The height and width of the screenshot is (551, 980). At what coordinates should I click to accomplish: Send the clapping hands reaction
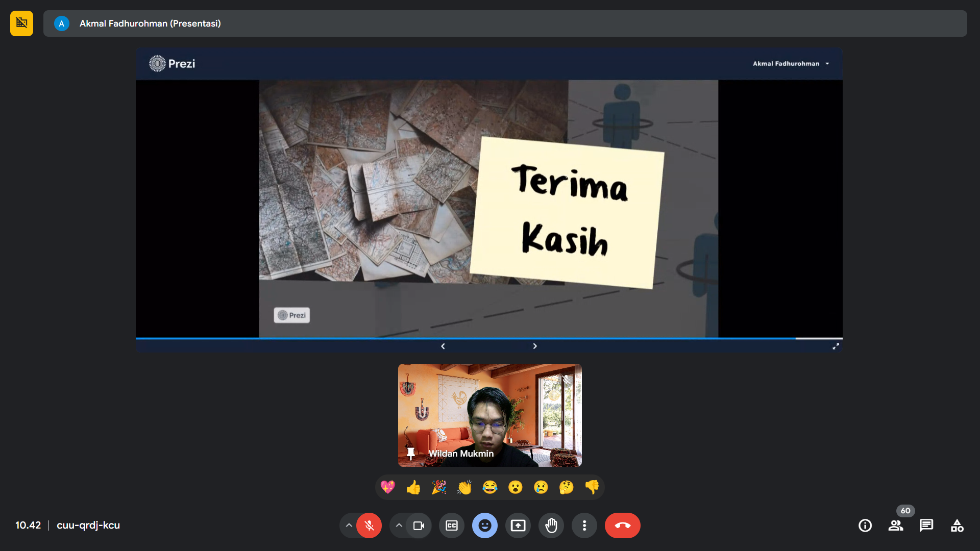(x=464, y=487)
